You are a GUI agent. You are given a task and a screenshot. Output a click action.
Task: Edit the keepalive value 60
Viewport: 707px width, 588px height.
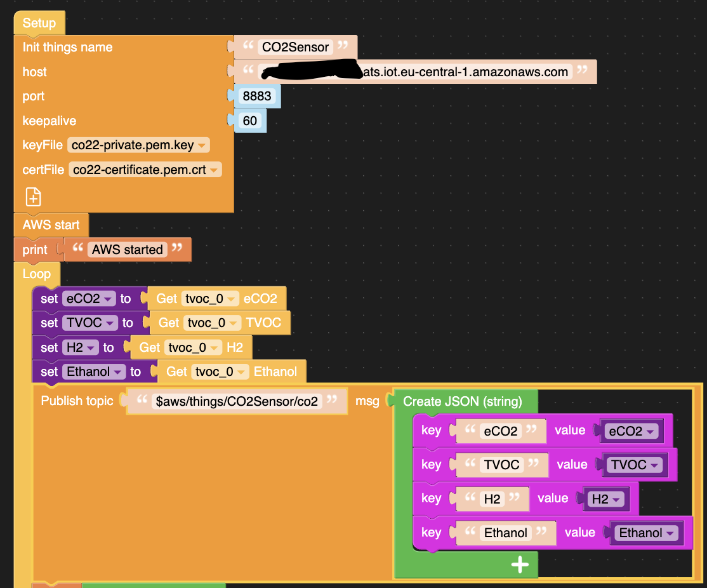coord(250,121)
